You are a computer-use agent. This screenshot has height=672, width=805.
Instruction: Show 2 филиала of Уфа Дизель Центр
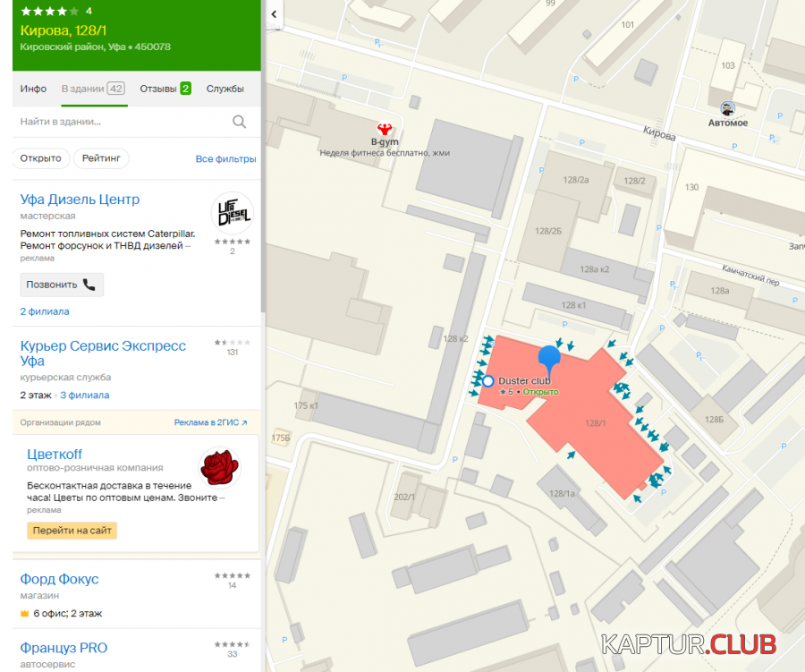click(x=45, y=311)
